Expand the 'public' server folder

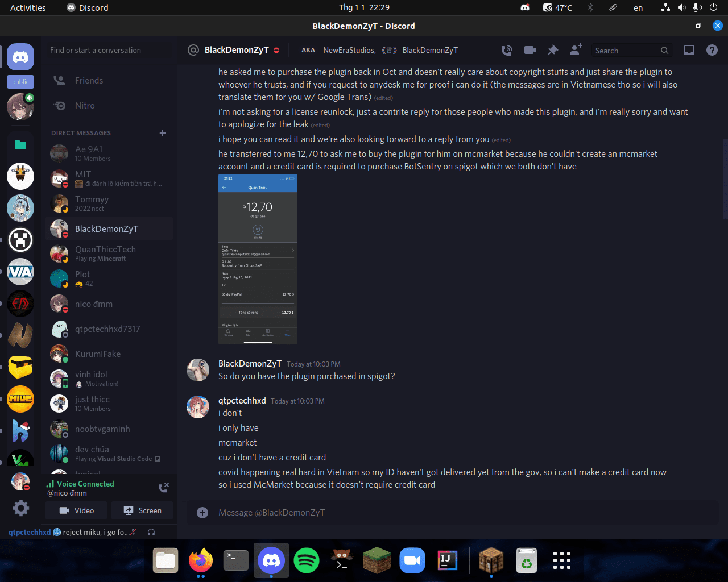pyautogui.click(x=20, y=82)
